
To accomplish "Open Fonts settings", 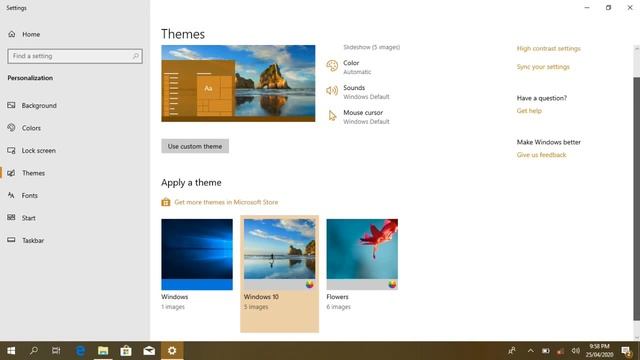I will coord(29,196).
